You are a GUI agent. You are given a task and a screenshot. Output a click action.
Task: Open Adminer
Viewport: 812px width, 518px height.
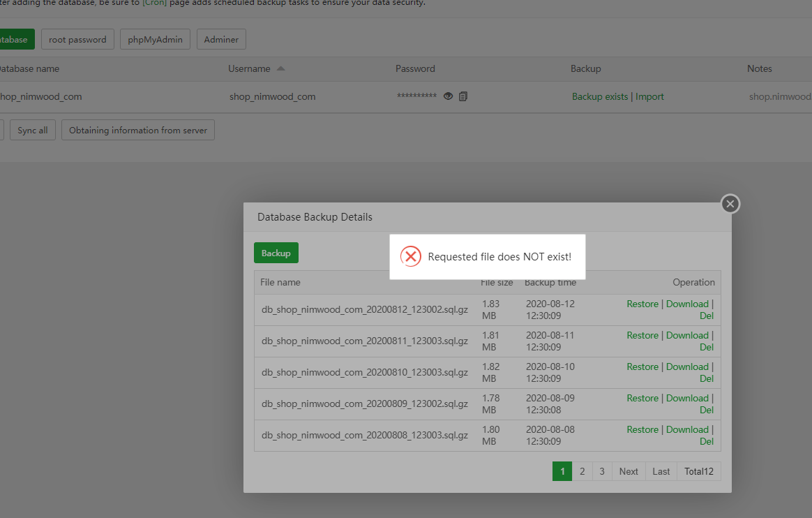[221, 39]
